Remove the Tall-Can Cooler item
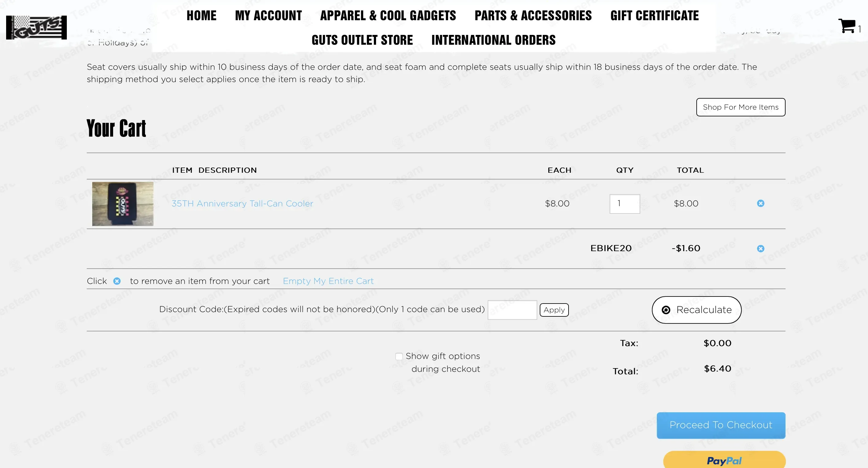The width and height of the screenshot is (868, 468). tap(760, 203)
